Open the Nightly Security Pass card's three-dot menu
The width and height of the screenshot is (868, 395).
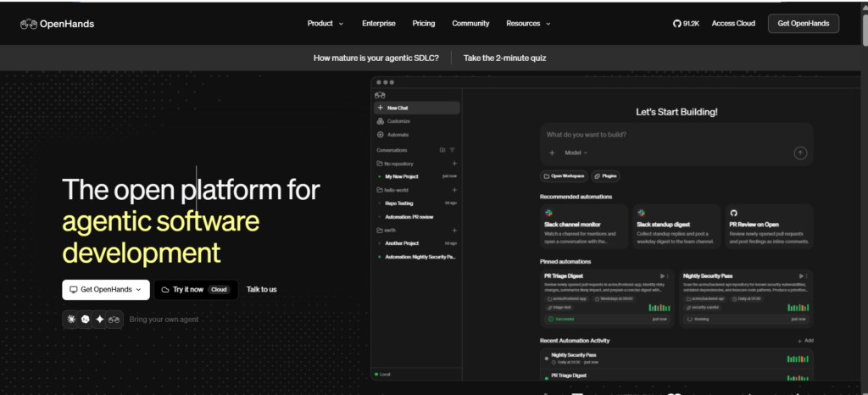[807, 276]
